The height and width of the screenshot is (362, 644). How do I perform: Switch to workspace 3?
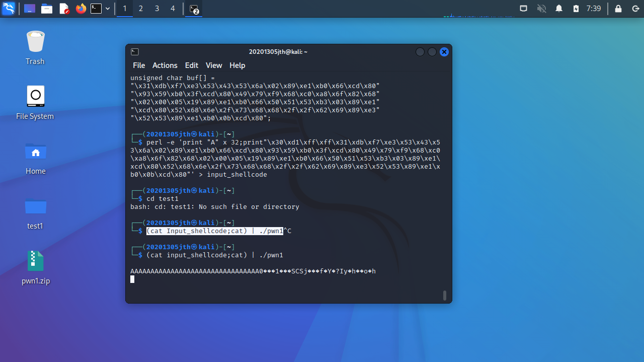157,9
